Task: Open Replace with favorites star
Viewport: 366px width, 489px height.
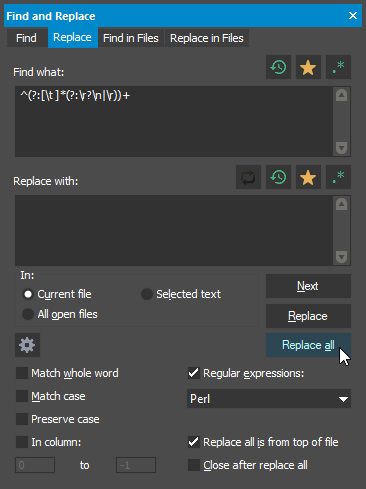Action: point(308,177)
